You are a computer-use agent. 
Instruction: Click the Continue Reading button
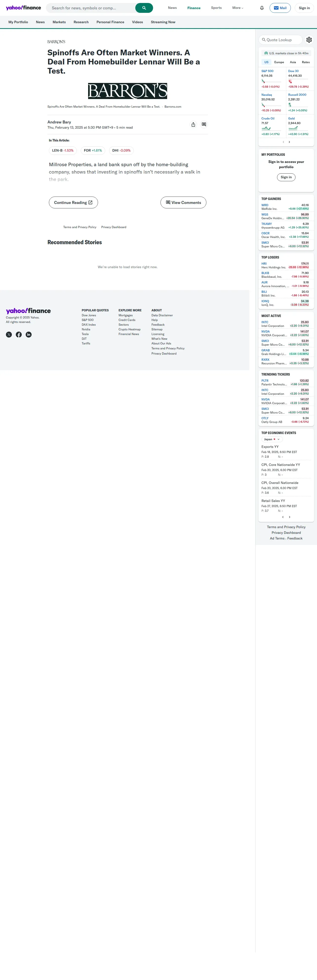(73, 202)
